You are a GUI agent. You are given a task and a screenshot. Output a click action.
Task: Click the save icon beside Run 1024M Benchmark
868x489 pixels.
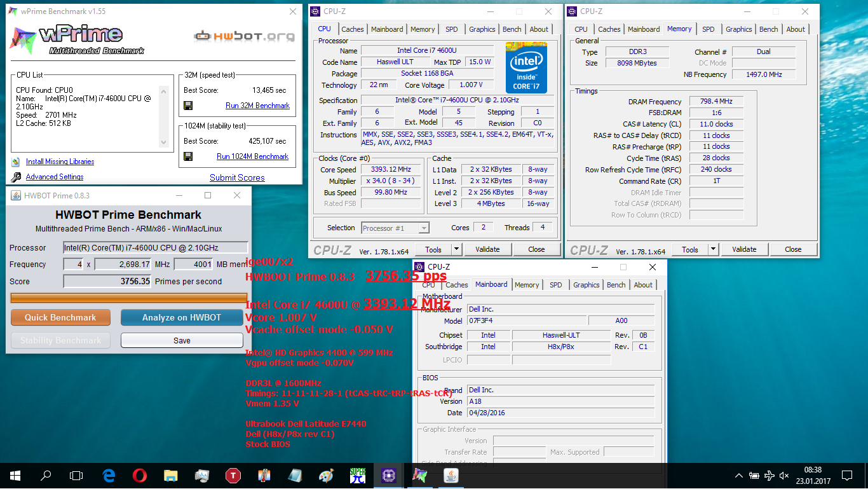(x=188, y=156)
